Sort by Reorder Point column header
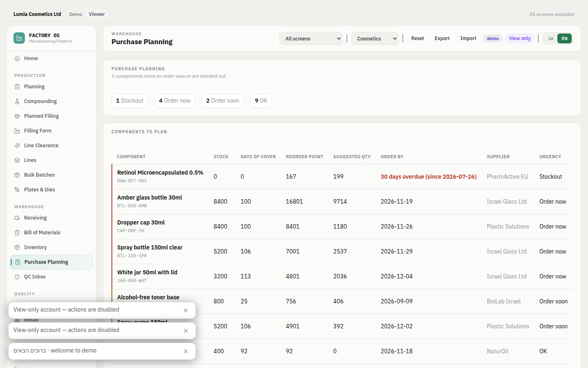The image size is (588, 368). 304,157
